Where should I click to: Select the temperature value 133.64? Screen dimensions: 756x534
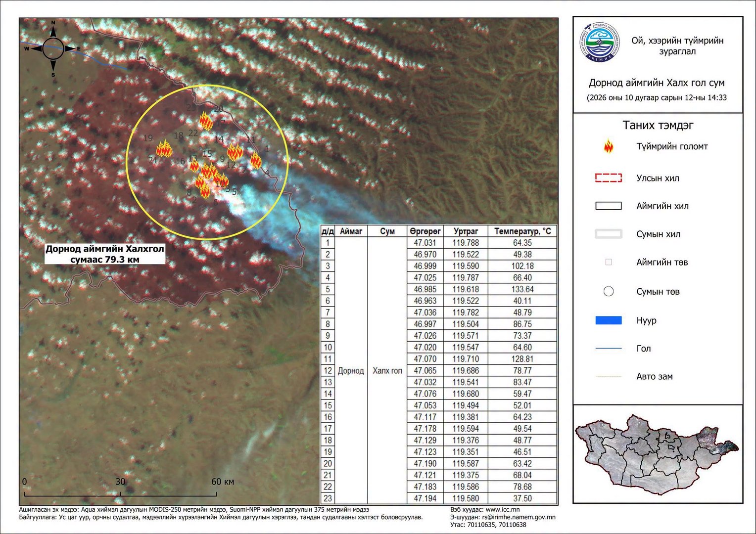[x=522, y=289]
